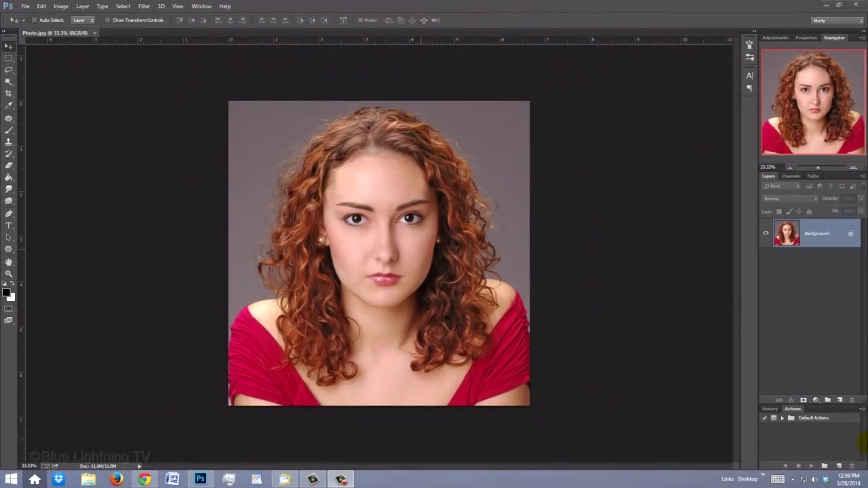Image resolution: width=868 pixels, height=488 pixels.
Task: Open the Filter menu
Action: (144, 6)
